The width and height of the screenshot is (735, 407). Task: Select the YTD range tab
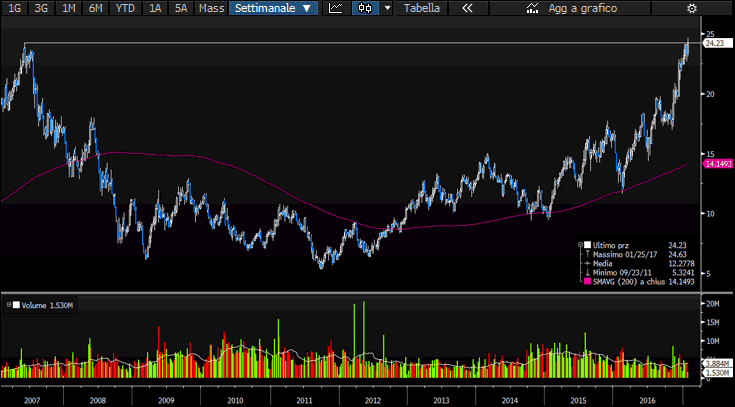coord(125,8)
